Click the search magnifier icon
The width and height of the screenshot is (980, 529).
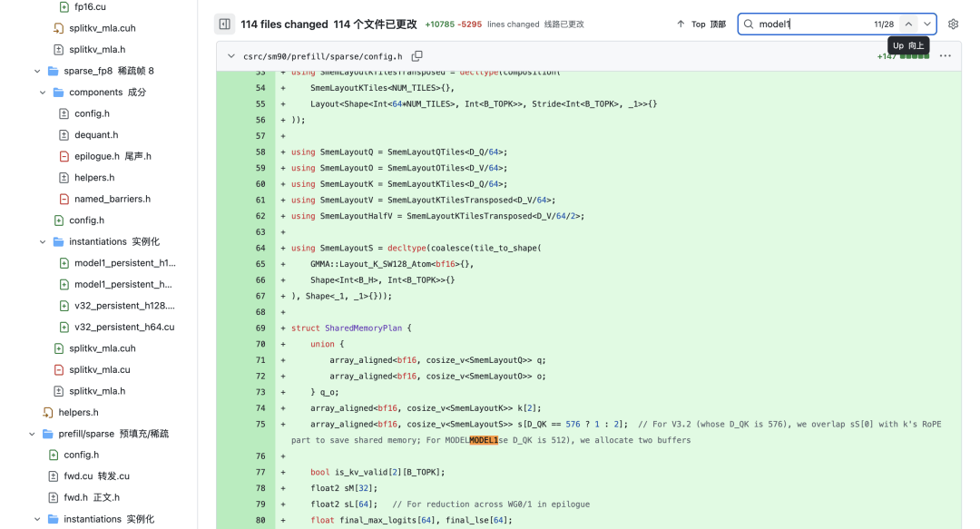749,24
